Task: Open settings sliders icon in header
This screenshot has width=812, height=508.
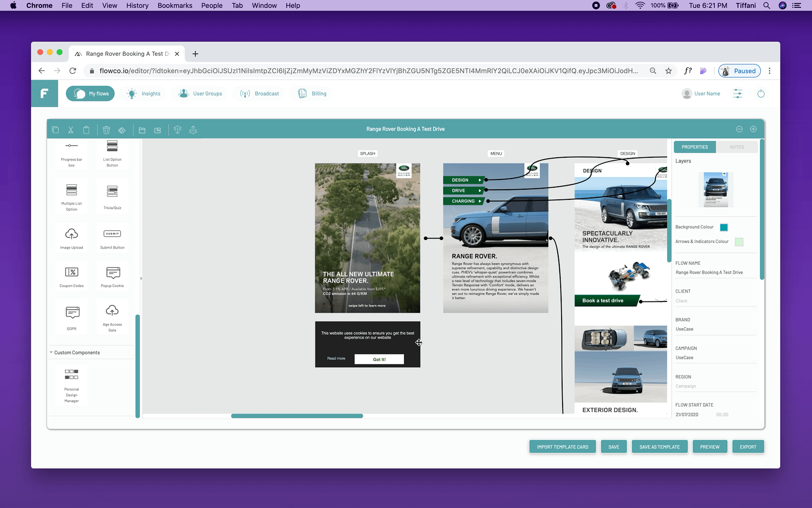Action: tap(738, 94)
